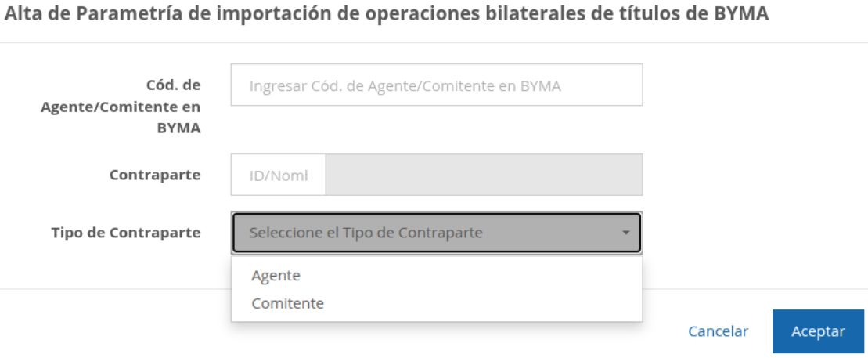Viewport: 868px width, 358px height.
Task: Click the 'Ingresar Cód. de Agente/Comitente' placeholder
Action: tap(405, 85)
